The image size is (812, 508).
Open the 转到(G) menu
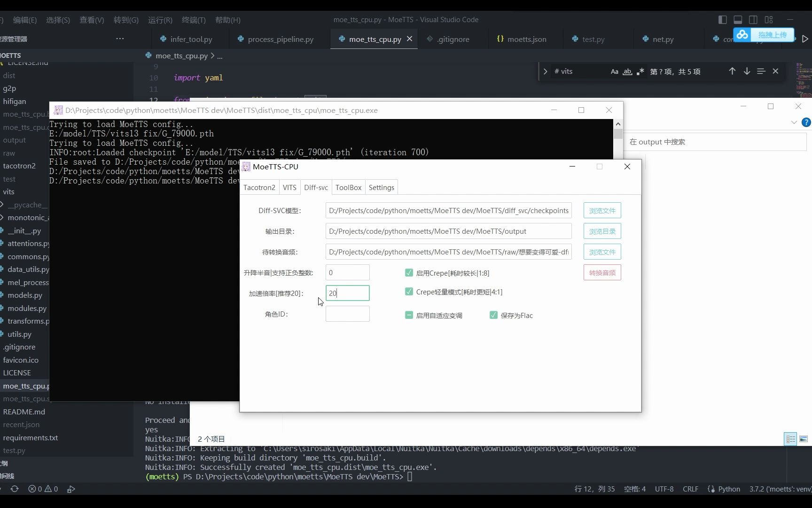click(x=126, y=20)
